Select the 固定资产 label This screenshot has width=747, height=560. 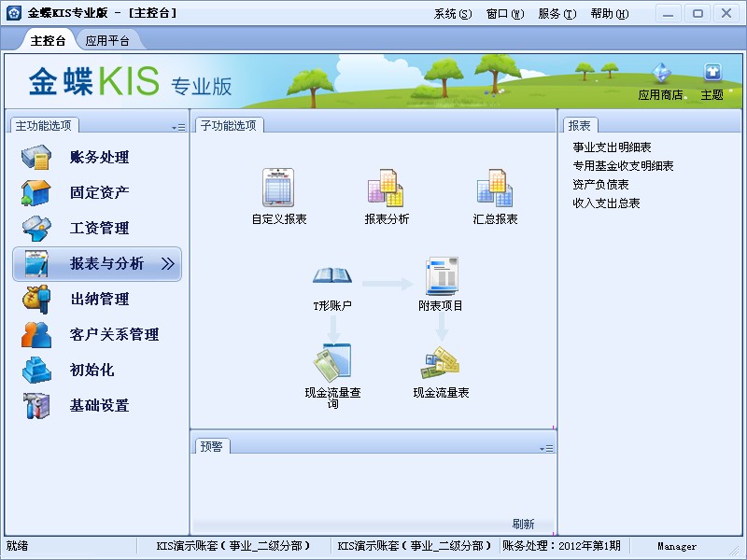pos(99,192)
